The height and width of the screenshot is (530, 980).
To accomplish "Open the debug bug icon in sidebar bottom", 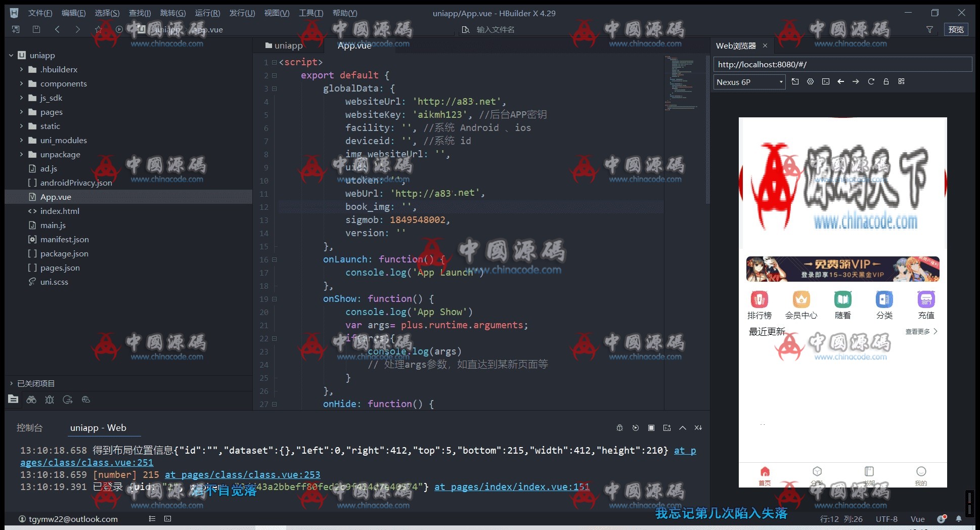I will point(50,400).
